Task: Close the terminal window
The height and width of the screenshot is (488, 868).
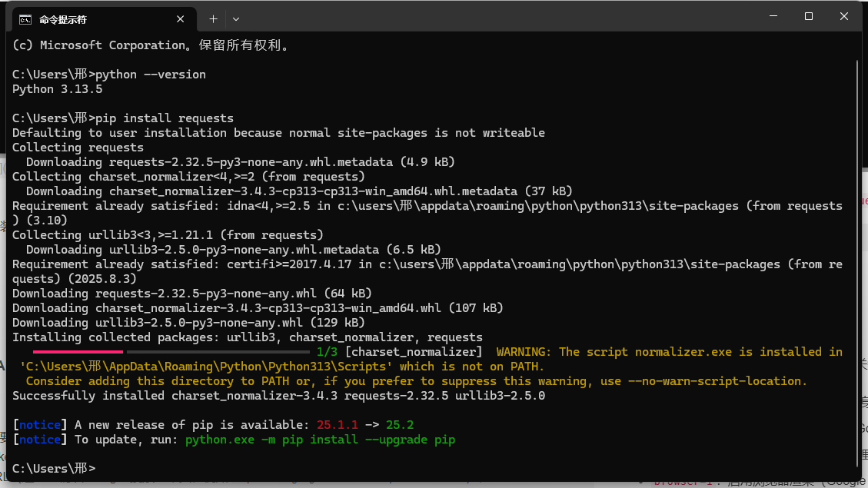Action: tap(843, 17)
